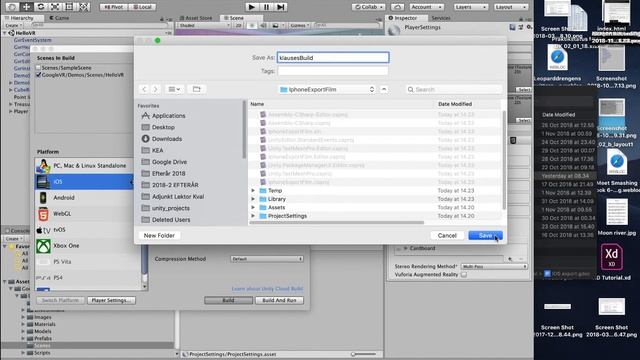Viewport: 640px width, 360px height.
Task: Select the Rotate tool in Unity toolbar
Action: [x=40, y=7]
